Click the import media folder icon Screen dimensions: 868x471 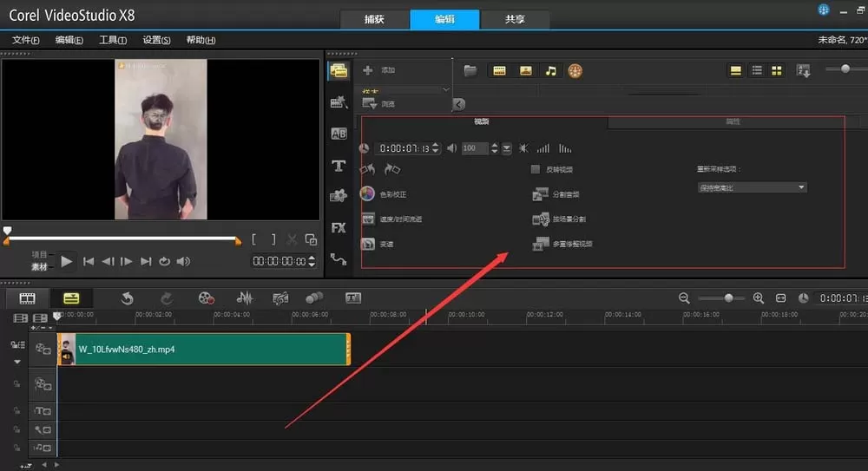[470, 70]
